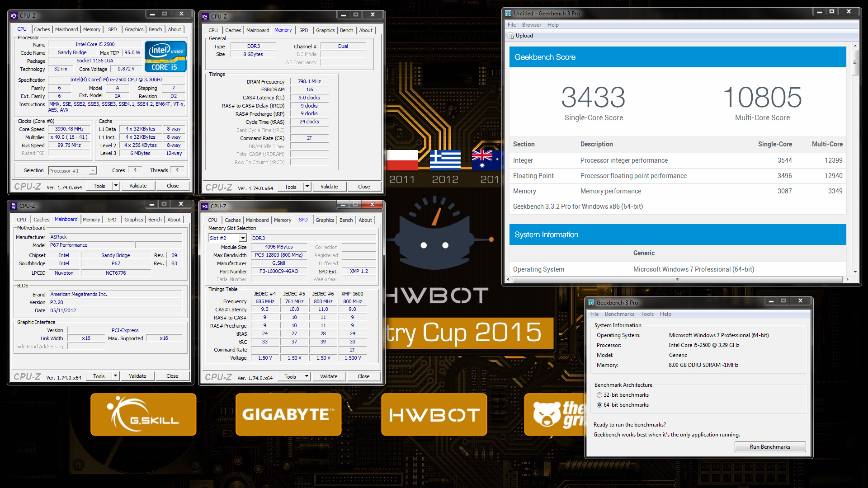Screen dimensions: 868x488
Task: Click Validate in the Memory tab window
Action: coord(329,187)
